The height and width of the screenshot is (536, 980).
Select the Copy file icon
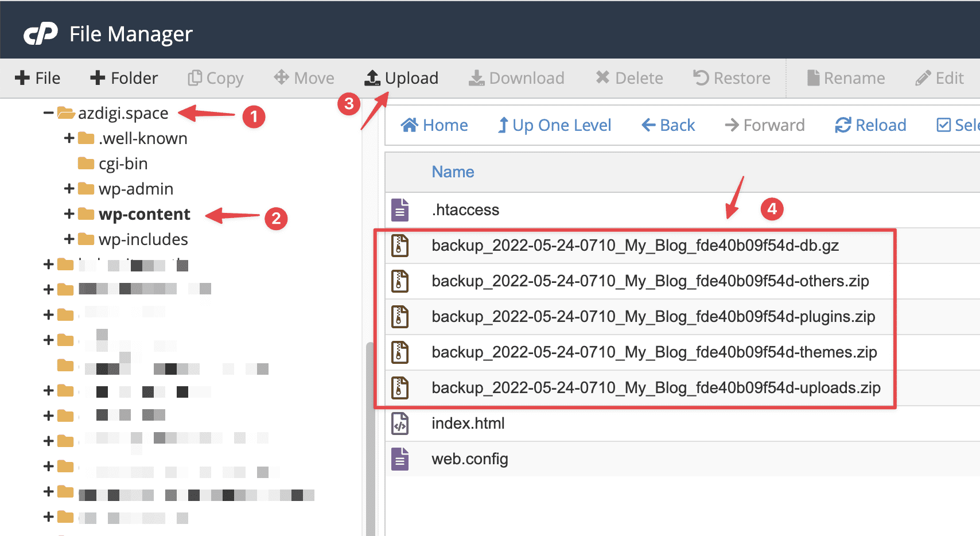215,77
